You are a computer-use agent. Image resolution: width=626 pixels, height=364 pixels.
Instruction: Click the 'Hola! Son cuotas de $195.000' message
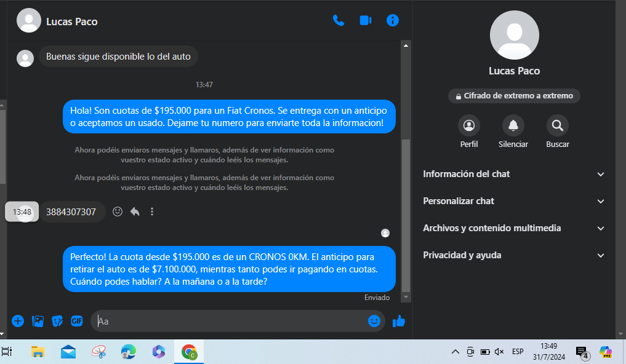tap(229, 116)
